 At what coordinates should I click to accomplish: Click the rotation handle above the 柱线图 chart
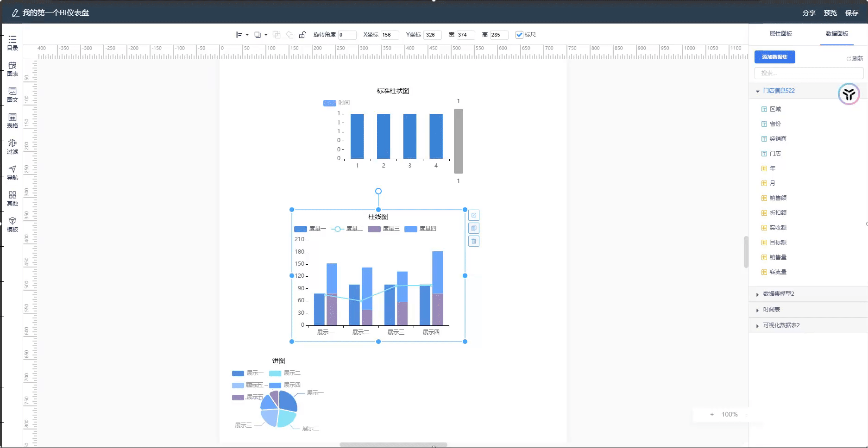pyautogui.click(x=378, y=191)
